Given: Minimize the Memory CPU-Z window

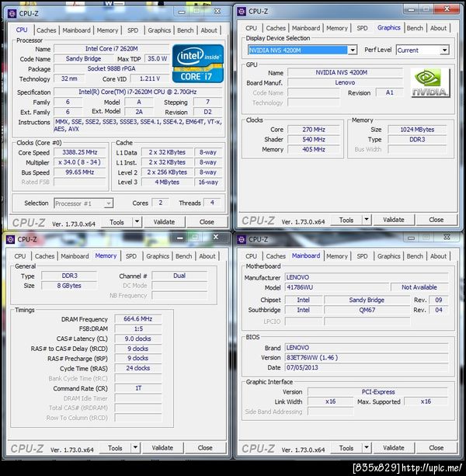Looking at the screenshot, I should click(180, 238).
